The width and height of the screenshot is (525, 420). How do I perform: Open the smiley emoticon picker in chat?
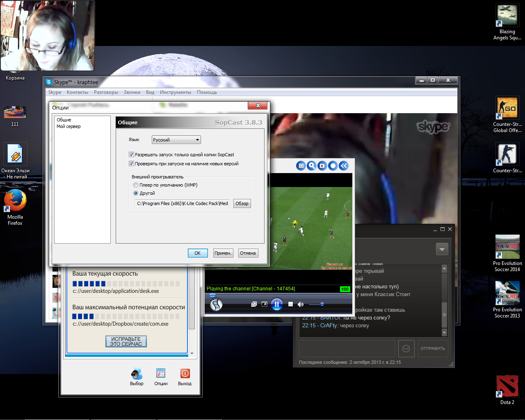pos(406,348)
